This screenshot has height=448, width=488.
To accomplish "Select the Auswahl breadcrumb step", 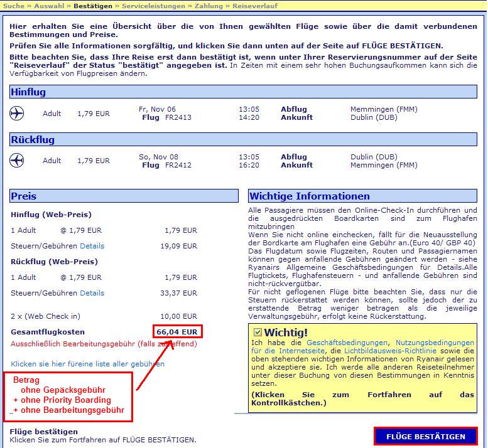I will pos(48,6).
